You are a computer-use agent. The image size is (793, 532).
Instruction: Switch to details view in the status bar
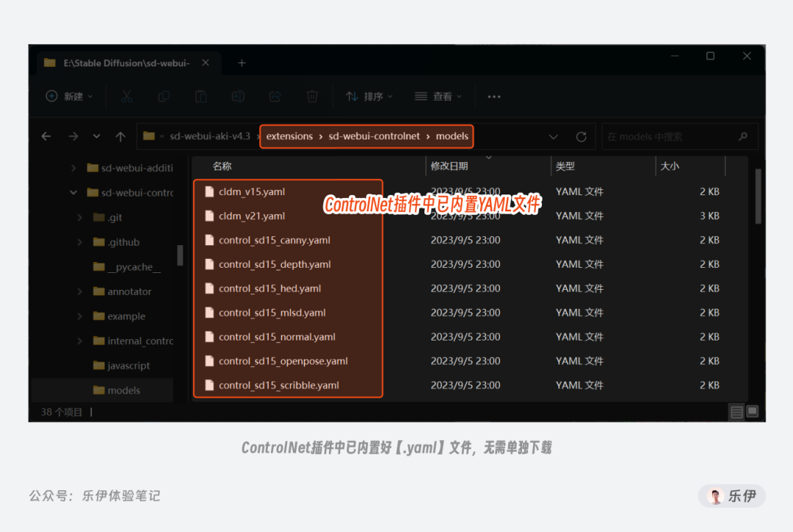(736, 412)
